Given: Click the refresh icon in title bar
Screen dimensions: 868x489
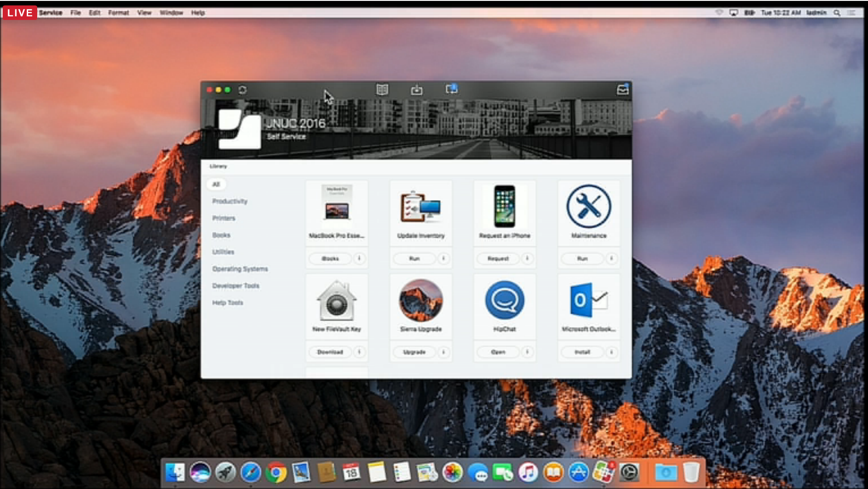Looking at the screenshot, I should click(x=243, y=90).
